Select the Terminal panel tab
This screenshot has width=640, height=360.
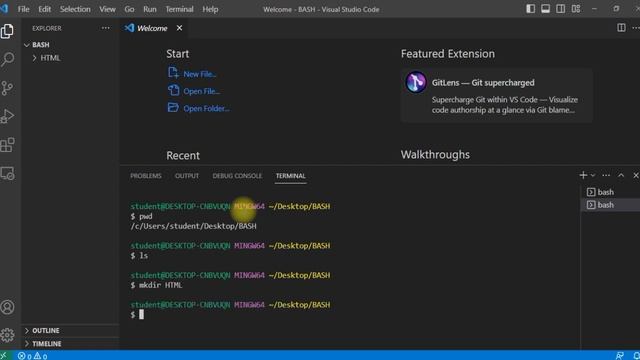pyautogui.click(x=290, y=176)
